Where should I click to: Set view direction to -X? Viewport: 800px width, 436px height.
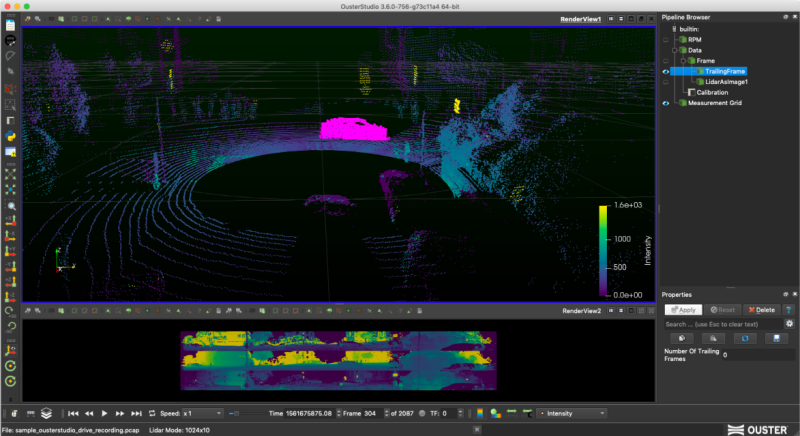point(10,236)
